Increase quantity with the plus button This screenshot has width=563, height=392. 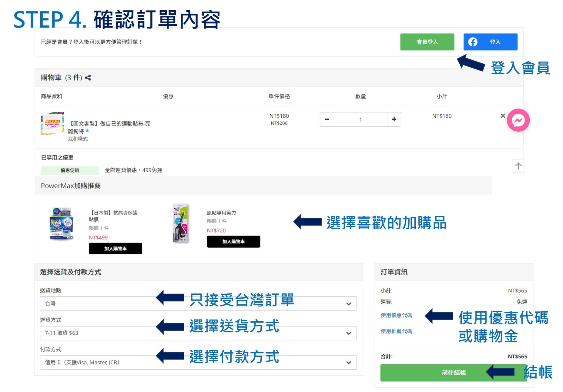pos(394,119)
